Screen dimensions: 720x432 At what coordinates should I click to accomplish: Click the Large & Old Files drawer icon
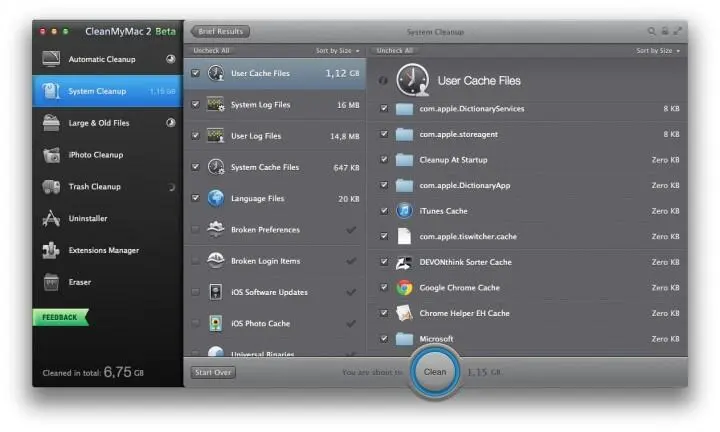[x=51, y=123]
